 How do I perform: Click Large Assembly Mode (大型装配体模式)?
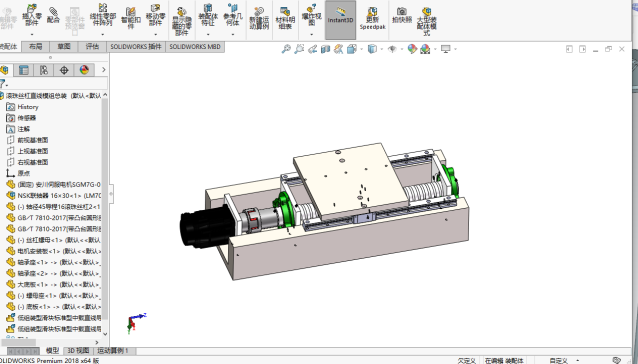pyautogui.click(x=426, y=21)
